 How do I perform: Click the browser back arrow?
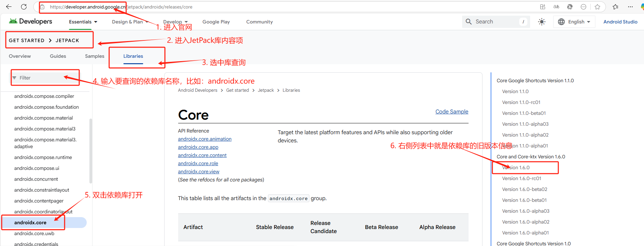point(9,7)
